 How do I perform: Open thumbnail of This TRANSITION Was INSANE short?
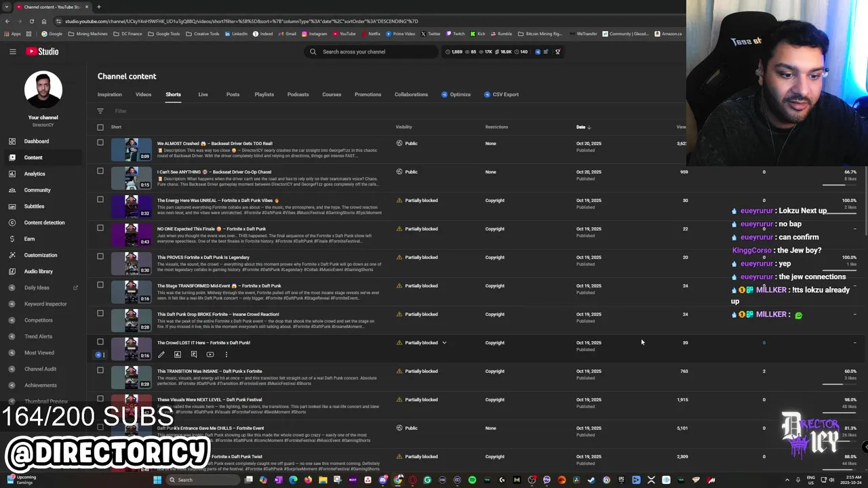tap(132, 378)
